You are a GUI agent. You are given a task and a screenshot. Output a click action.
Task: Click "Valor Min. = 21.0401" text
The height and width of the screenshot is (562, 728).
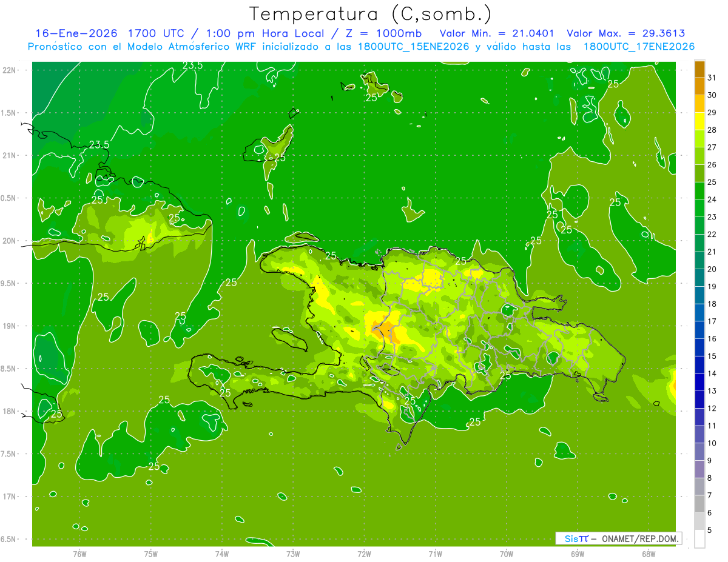498,33
